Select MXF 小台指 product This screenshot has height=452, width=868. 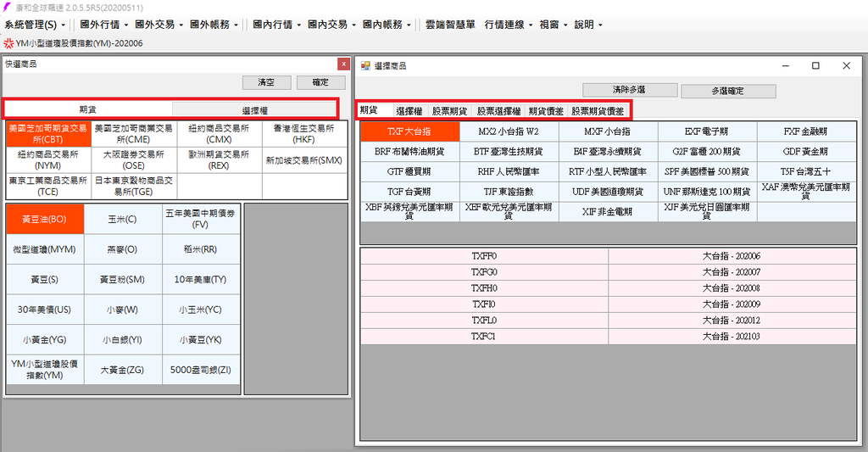[x=609, y=131]
